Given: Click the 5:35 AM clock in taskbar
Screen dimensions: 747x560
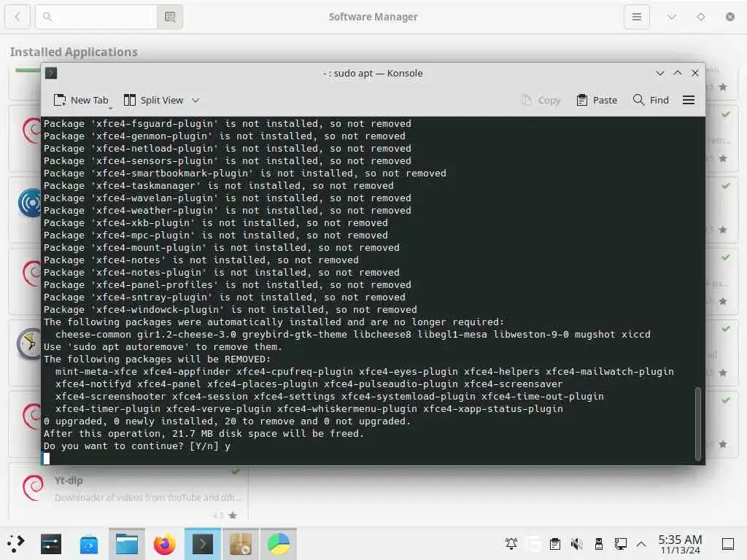Looking at the screenshot, I should tap(680, 544).
